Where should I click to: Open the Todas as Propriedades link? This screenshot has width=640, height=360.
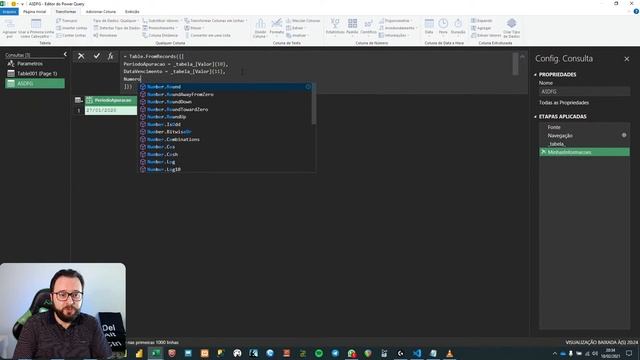(x=564, y=102)
